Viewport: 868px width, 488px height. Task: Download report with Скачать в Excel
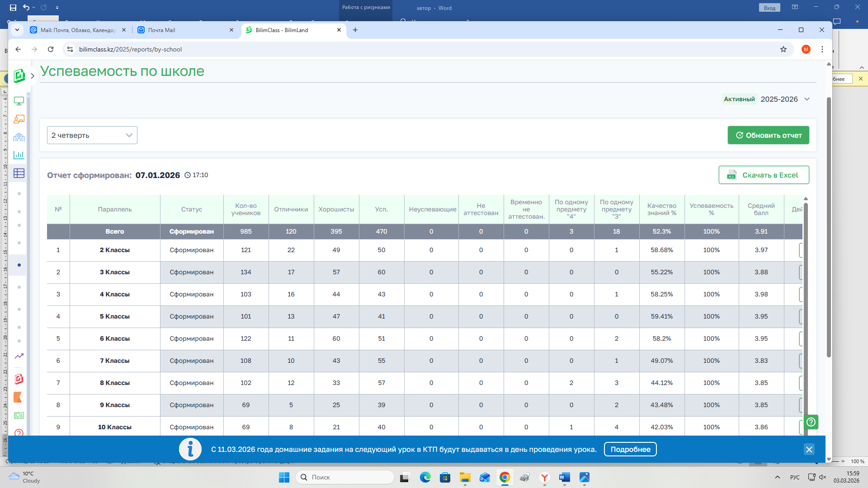point(764,175)
